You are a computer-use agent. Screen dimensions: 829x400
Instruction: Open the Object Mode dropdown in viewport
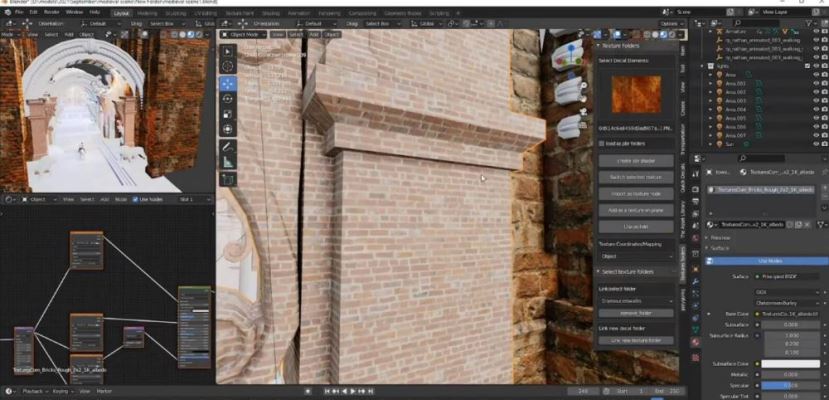[x=243, y=34]
